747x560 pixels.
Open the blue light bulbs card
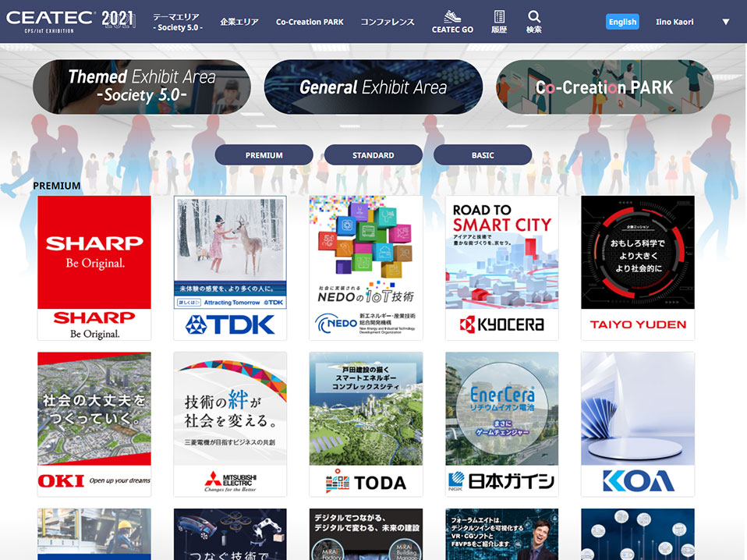point(638,533)
